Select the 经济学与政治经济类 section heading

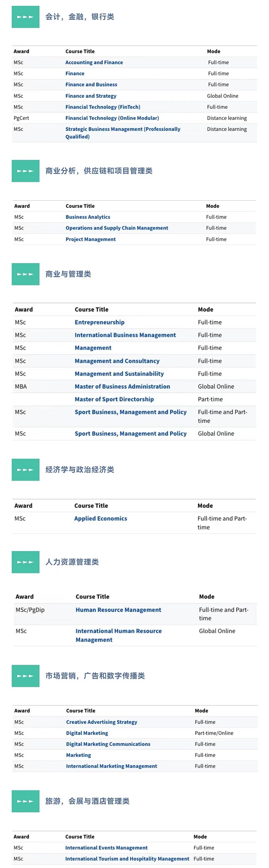(80, 470)
